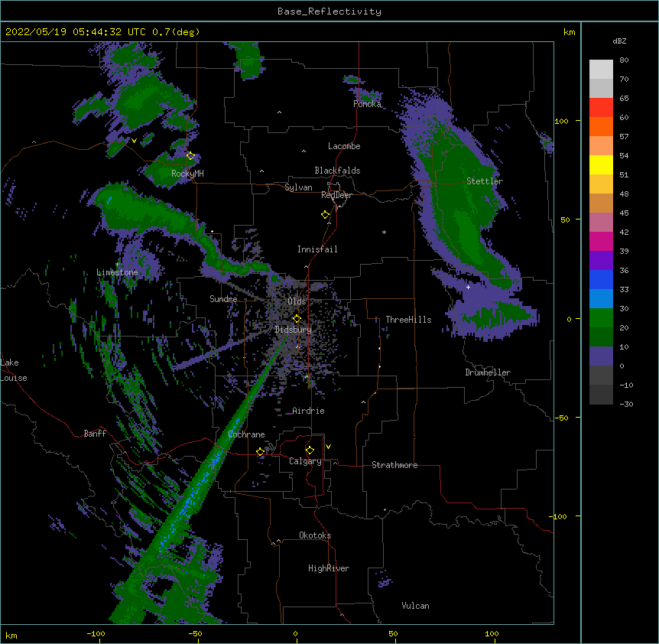Click the blue 33-36 dBZ legend swatch
659x644 pixels.
tap(601, 279)
